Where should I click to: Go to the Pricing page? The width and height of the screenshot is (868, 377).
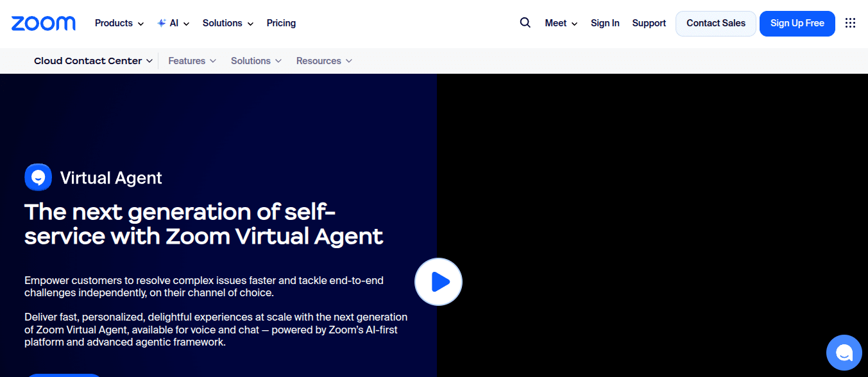[281, 23]
